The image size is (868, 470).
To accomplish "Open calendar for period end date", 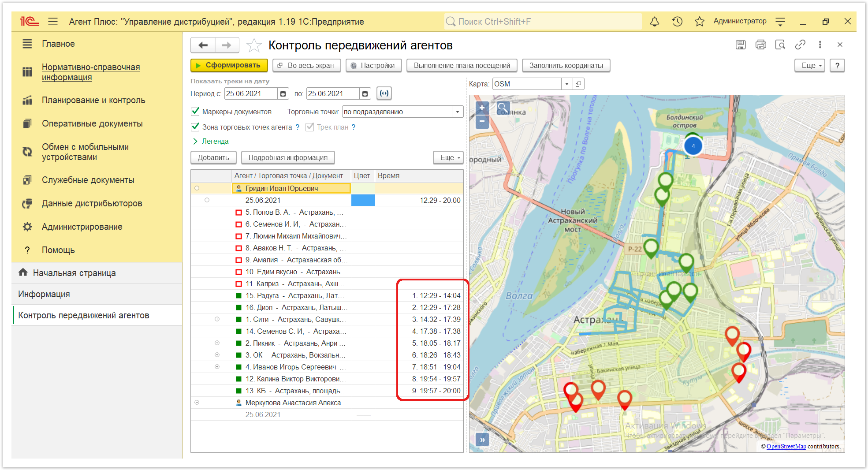I will pyautogui.click(x=365, y=93).
